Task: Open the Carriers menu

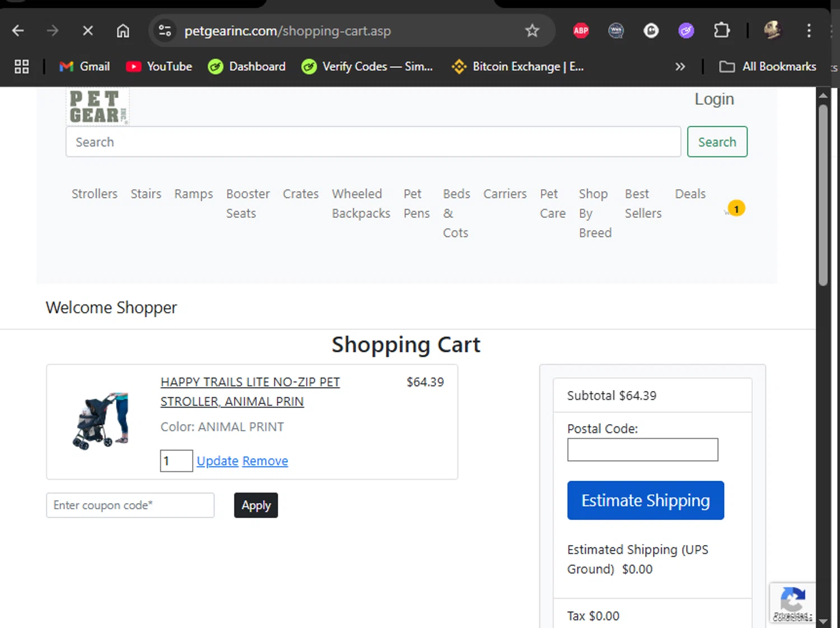Action: (505, 194)
